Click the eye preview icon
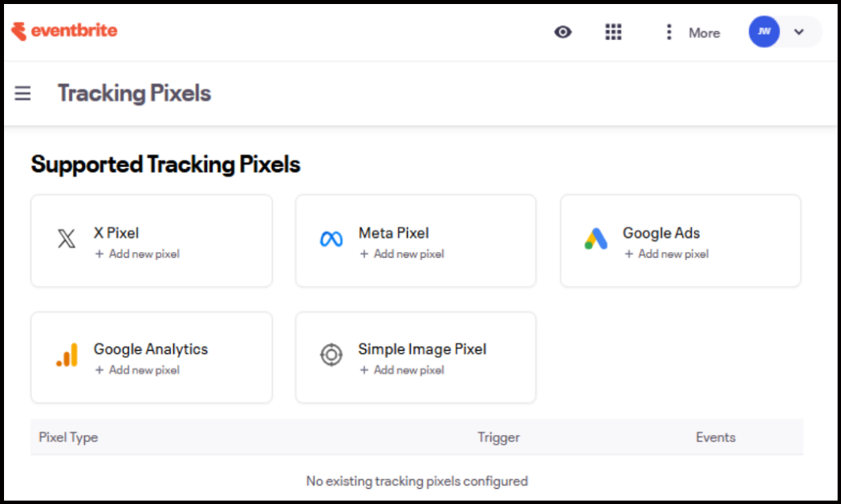This screenshot has width=841, height=504. tap(563, 32)
